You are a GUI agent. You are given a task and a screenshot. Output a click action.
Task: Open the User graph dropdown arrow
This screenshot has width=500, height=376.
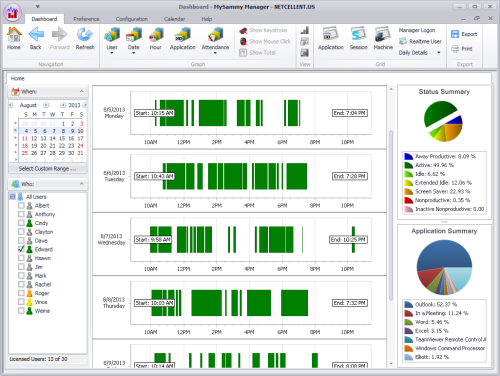coord(112,53)
